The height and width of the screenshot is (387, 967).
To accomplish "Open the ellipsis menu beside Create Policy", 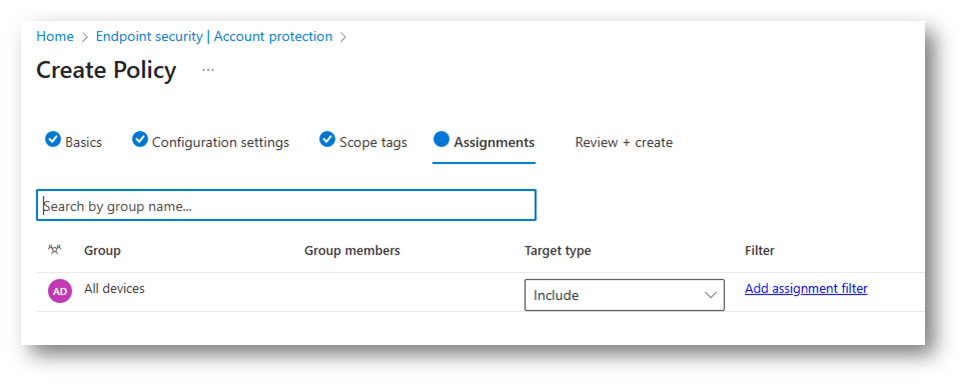I will point(208,70).
